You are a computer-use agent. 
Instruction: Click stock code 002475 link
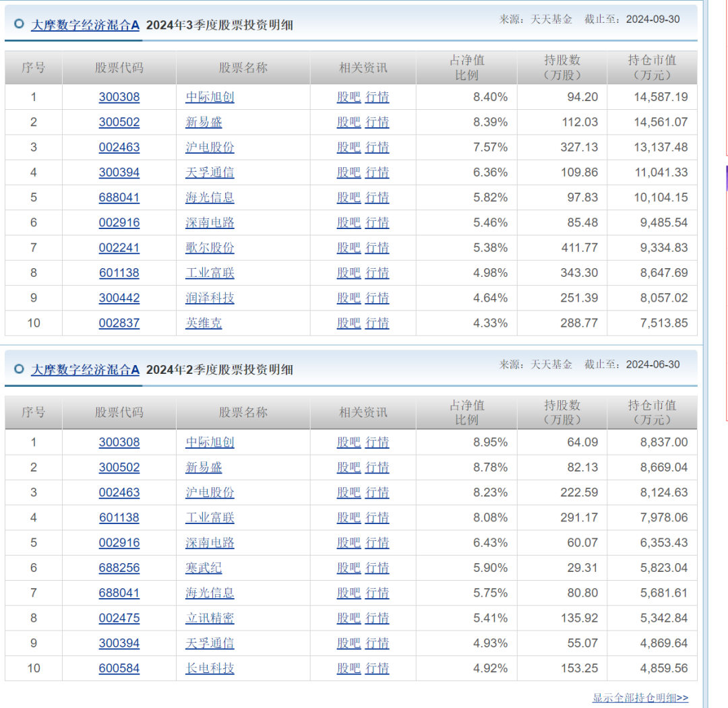[119, 618]
